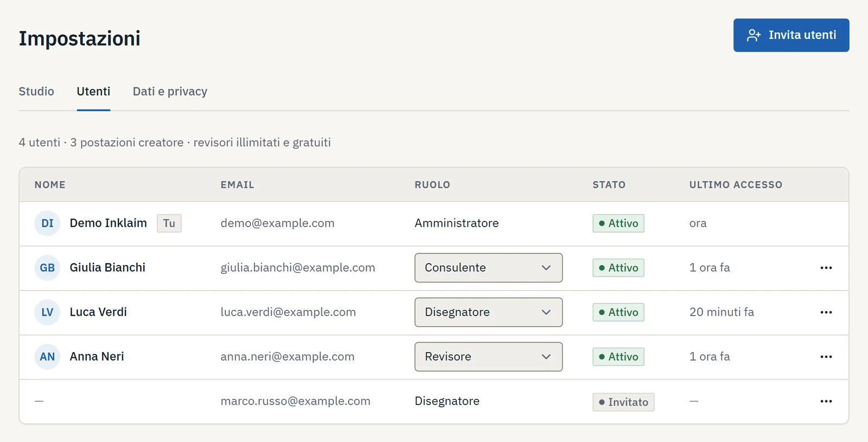Click the 20 minuti fa access time
This screenshot has height=442, width=868.
(x=722, y=312)
